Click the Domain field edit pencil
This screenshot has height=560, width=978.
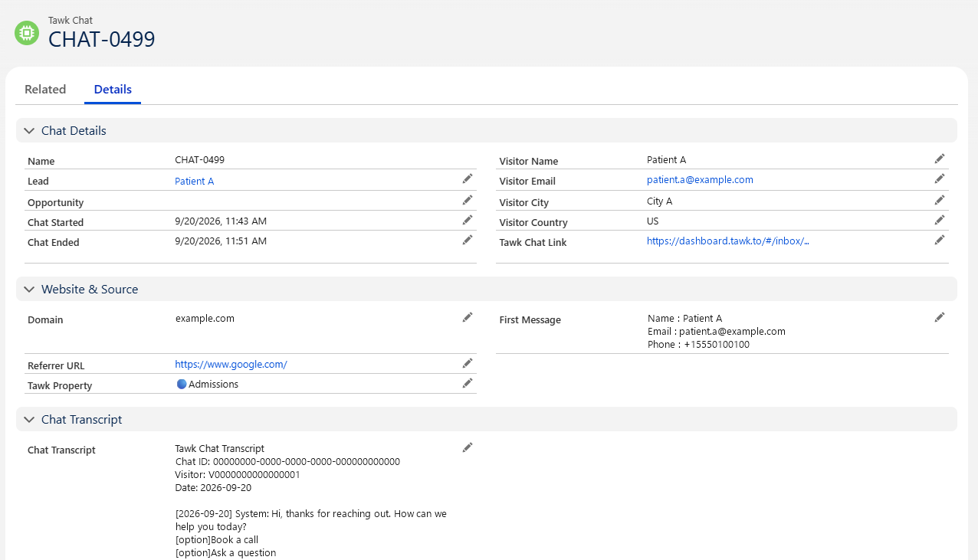point(468,317)
